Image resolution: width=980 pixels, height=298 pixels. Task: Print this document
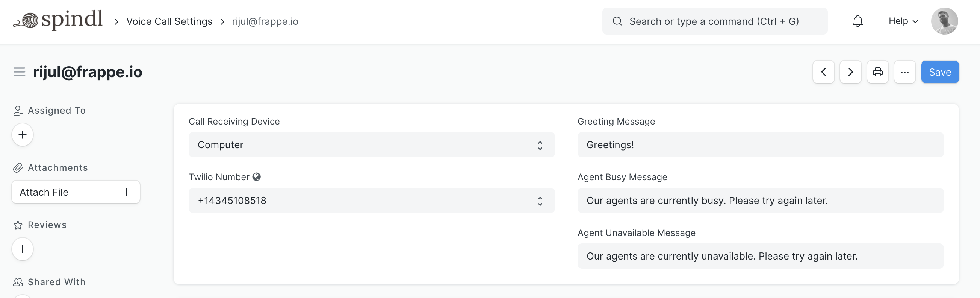[877, 72]
